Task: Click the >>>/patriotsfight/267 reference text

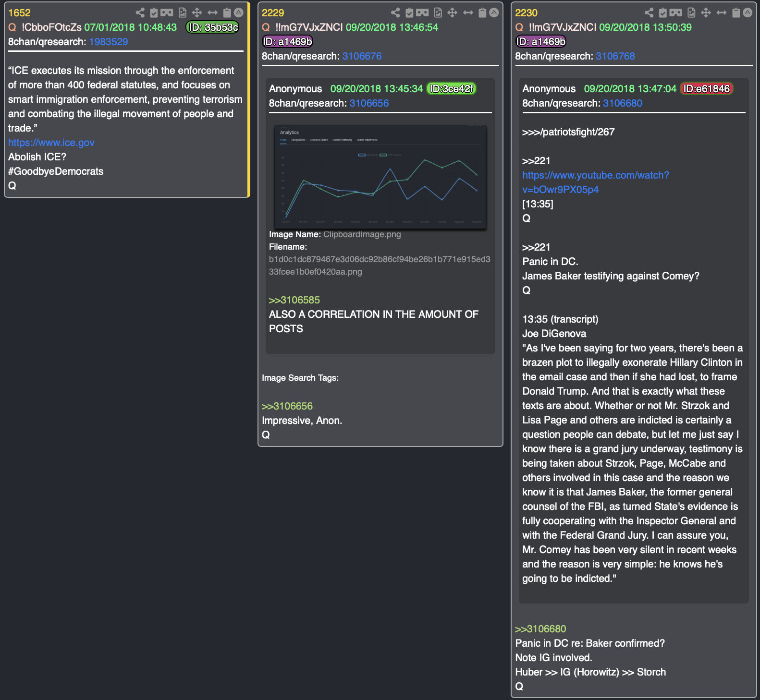Action: click(x=568, y=132)
